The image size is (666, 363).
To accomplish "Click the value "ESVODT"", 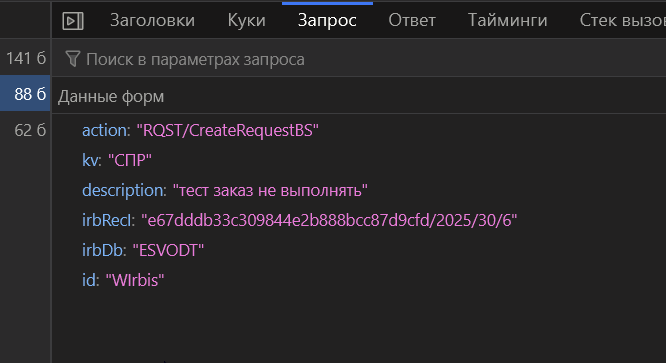I will [168, 250].
